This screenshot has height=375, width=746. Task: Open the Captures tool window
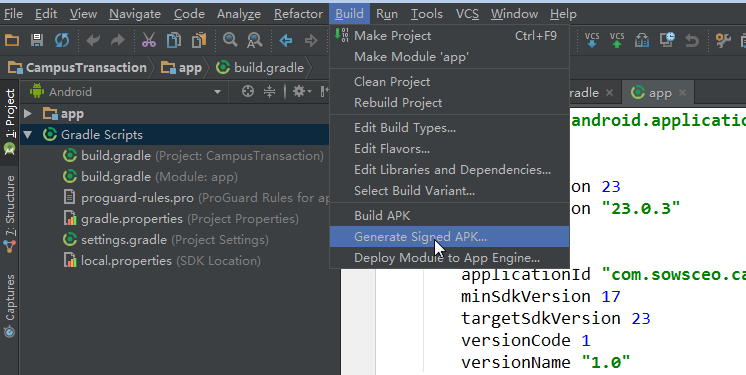[10, 305]
